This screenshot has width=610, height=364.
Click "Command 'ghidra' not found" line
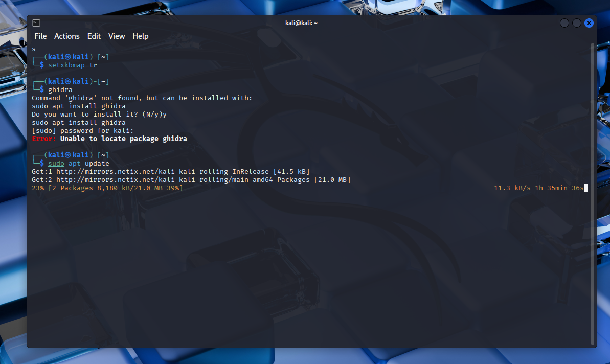[x=142, y=98]
